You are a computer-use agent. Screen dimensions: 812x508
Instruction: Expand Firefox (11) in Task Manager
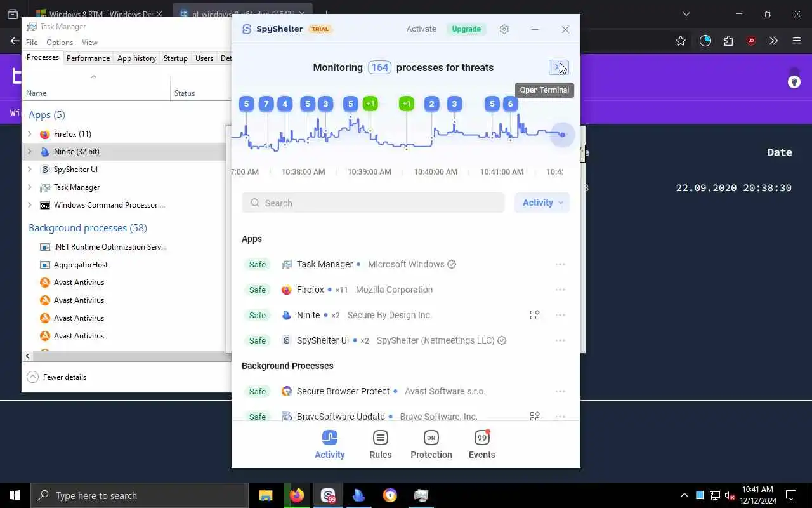click(x=30, y=134)
